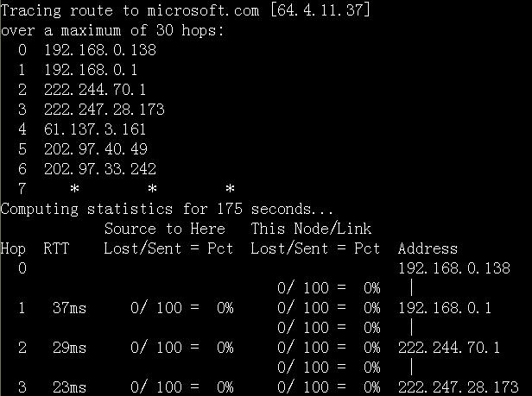The image size is (532, 396).
Task: Click the address 202.97.33.242
Action: coord(100,169)
